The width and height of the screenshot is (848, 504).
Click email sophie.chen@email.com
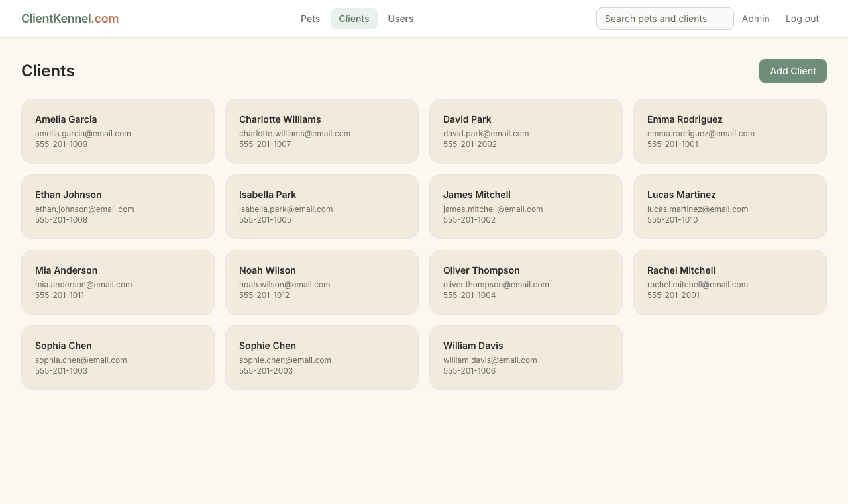pyautogui.click(x=285, y=360)
